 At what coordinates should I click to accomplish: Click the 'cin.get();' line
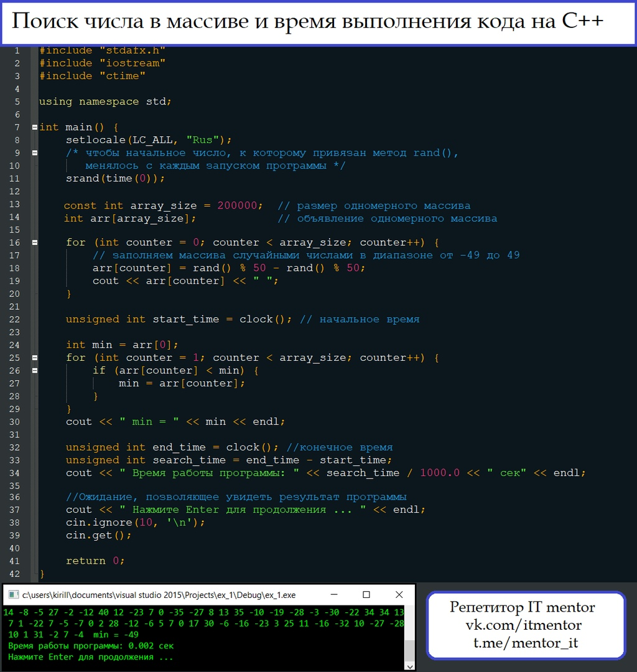click(x=98, y=536)
